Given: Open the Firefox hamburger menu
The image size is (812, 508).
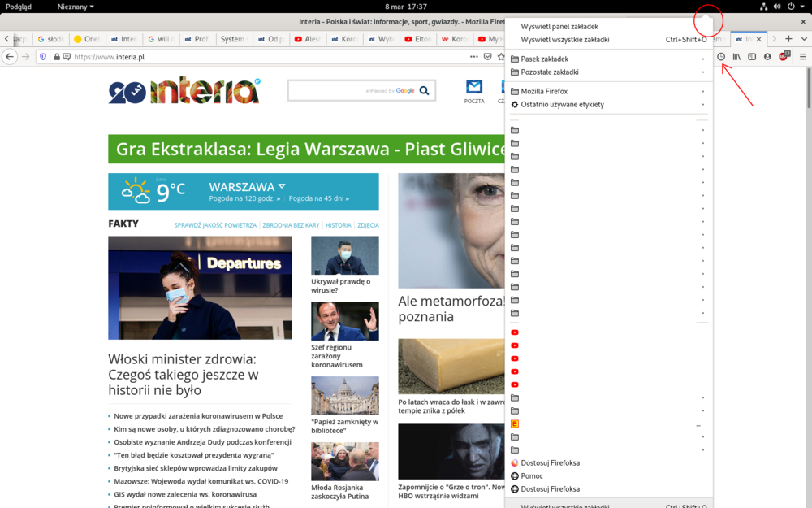Looking at the screenshot, I should (x=803, y=57).
